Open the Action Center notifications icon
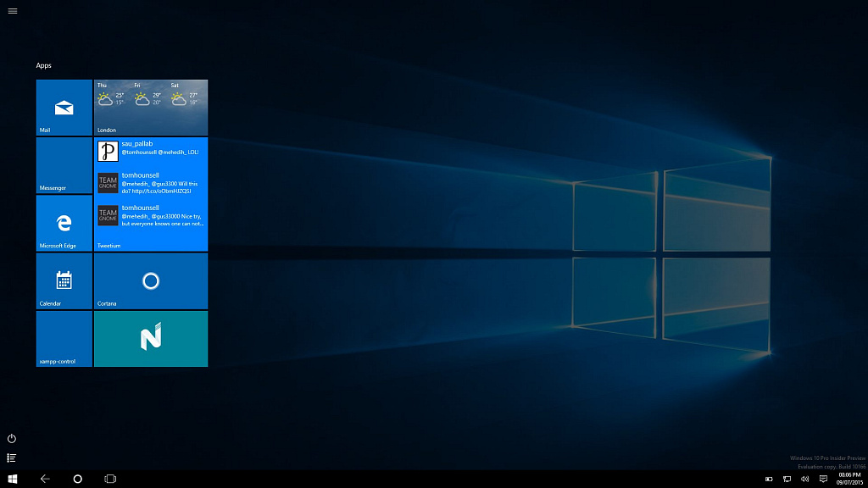 coord(823,480)
